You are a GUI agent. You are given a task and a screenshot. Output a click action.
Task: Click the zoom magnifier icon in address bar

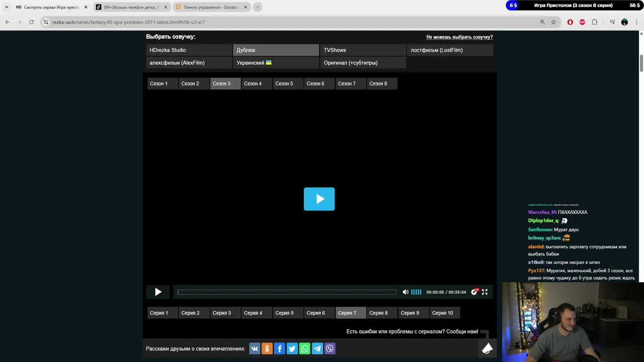(x=542, y=22)
